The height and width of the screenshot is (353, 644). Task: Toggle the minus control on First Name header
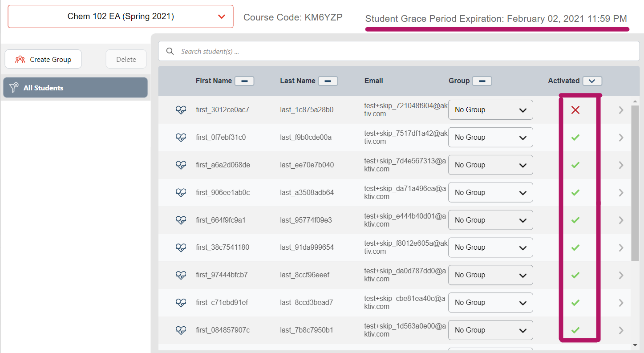point(244,81)
